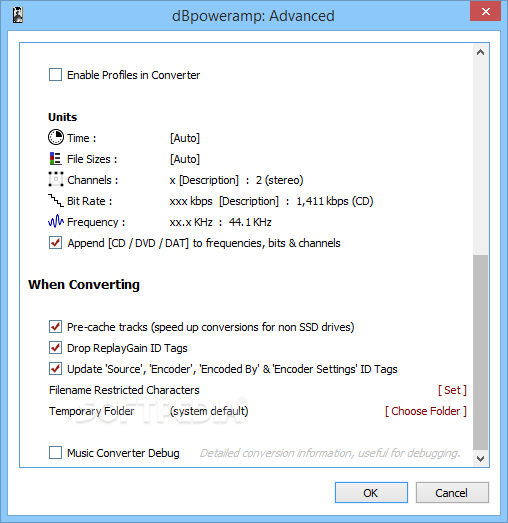This screenshot has width=508, height=523.
Task: Open the Time units [Auto] selector
Action: [x=185, y=138]
